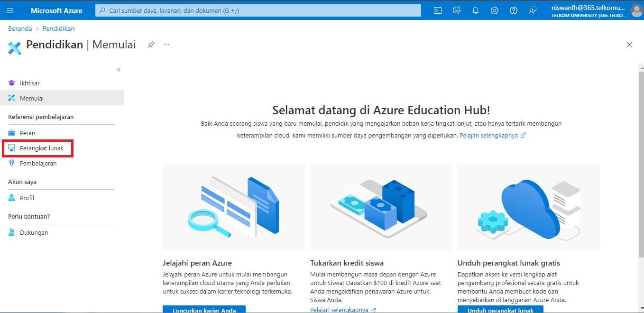This screenshot has width=644, height=313.
Task: Click Unduh perangkat lunak button
Action: pyautogui.click(x=500, y=309)
